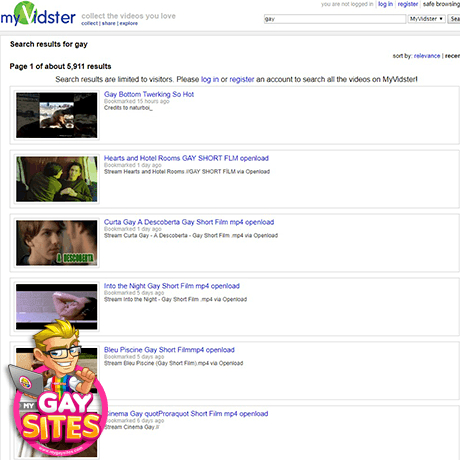Select 'Bookmarked 1 day ago' under Hearts and Hotel Rooms

point(133,165)
